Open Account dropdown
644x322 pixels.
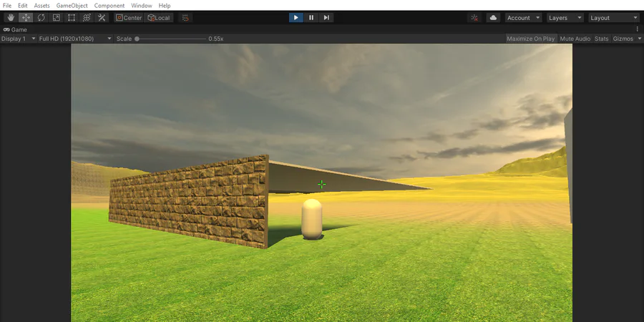[524, 18]
